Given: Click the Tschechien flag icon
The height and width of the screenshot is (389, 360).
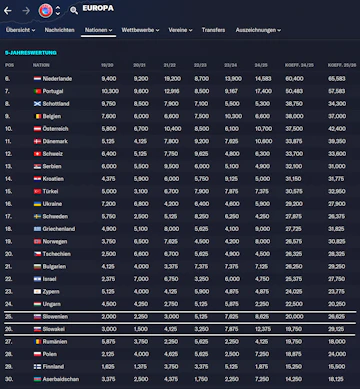Looking at the screenshot, I should click(37, 254).
